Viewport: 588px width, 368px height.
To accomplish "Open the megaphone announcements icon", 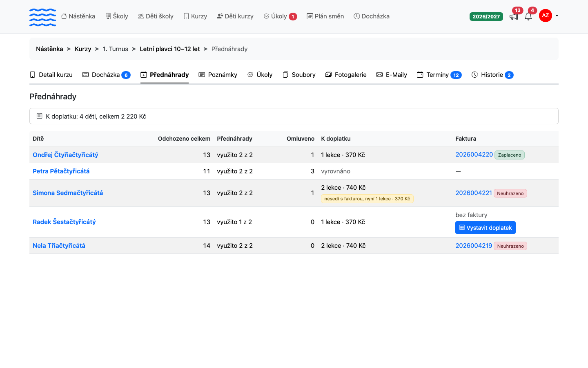I will coord(514,16).
